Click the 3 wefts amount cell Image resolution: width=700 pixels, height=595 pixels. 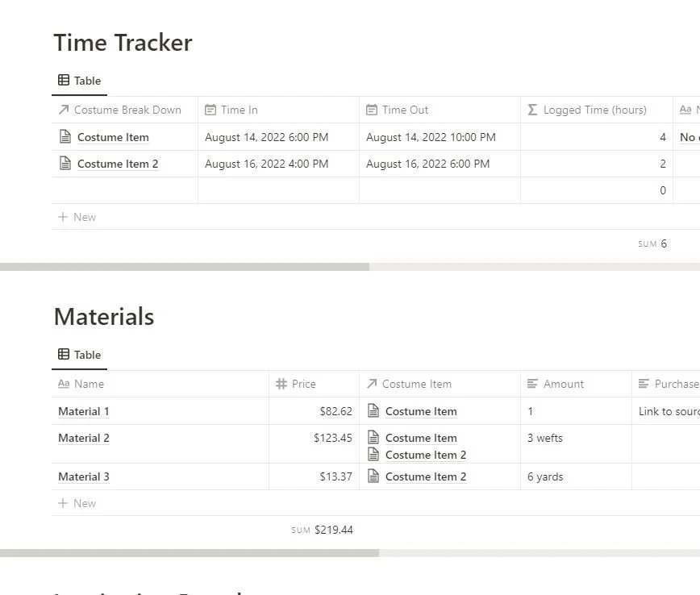click(x=576, y=444)
